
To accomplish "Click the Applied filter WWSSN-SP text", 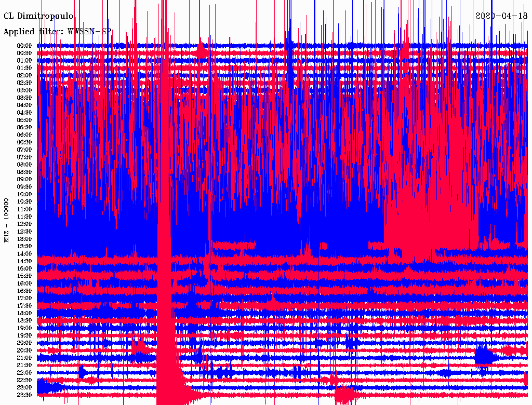I will tap(57, 31).
